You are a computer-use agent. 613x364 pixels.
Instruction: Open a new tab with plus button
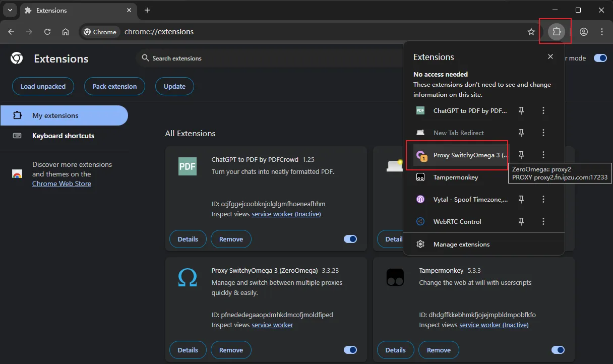pos(147,10)
